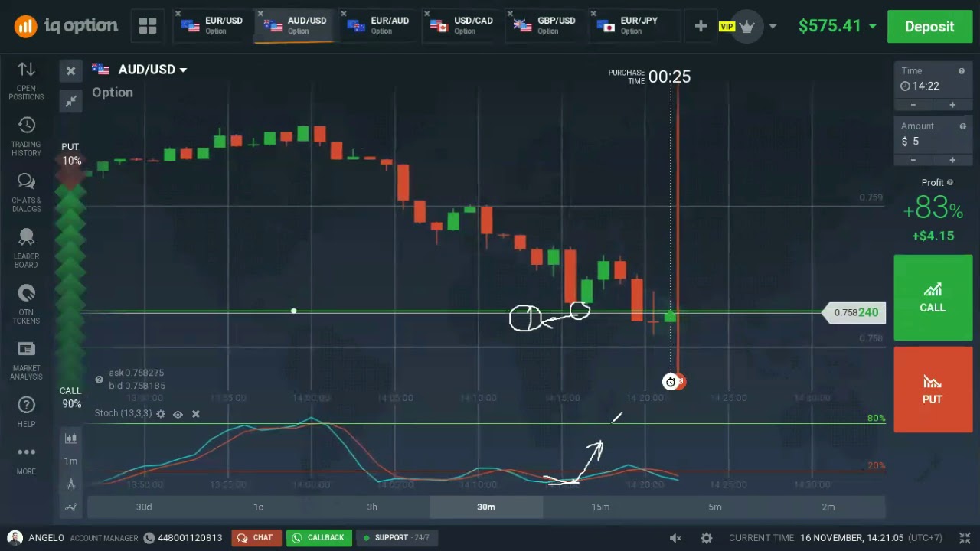Open the Leader Board
The height and width of the screenshot is (551, 980).
click(26, 249)
